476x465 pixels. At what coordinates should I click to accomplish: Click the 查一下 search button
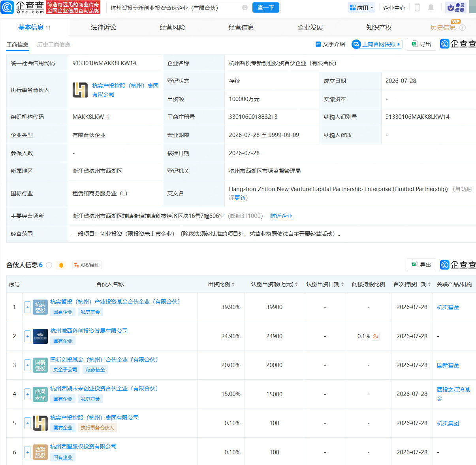[x=266, y=7]
